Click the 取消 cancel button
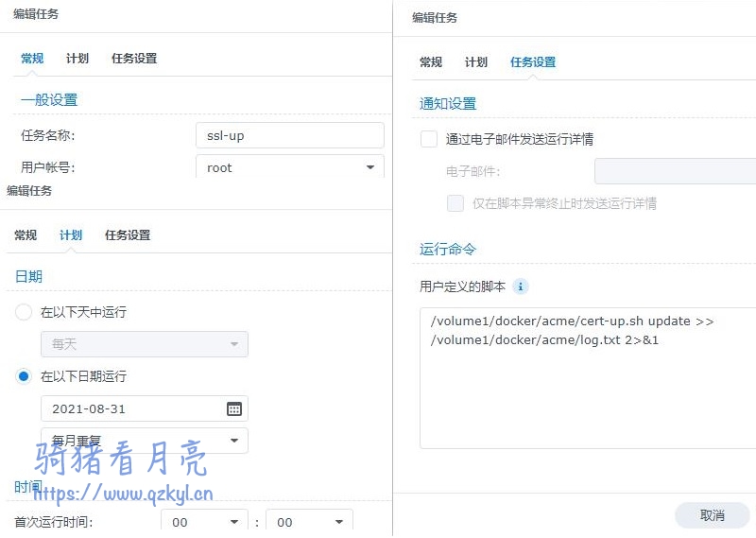The width and height of the screenshot is (756, 538). [713, 515]
